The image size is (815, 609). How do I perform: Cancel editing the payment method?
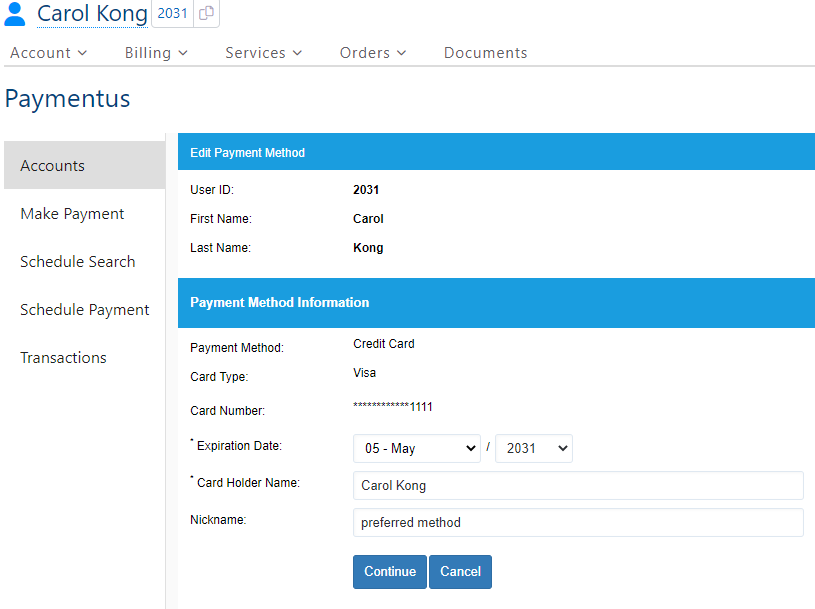point(460,571)
